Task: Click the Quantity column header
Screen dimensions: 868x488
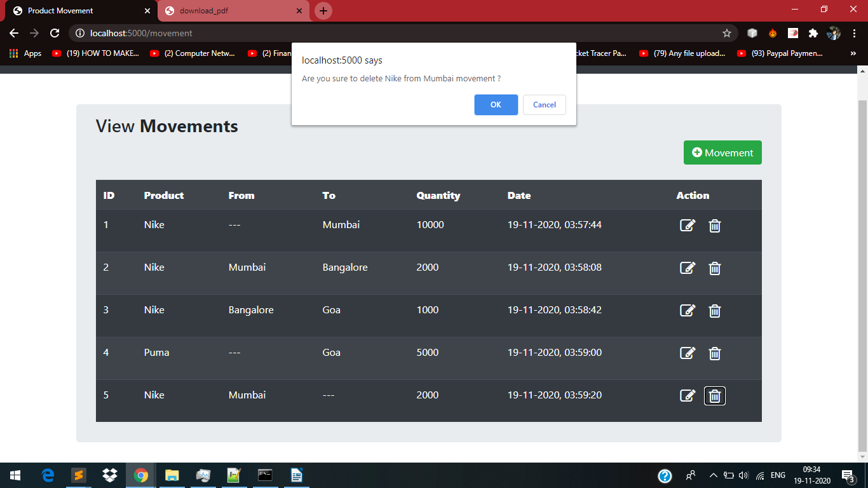Action: [x=438, y=195]
